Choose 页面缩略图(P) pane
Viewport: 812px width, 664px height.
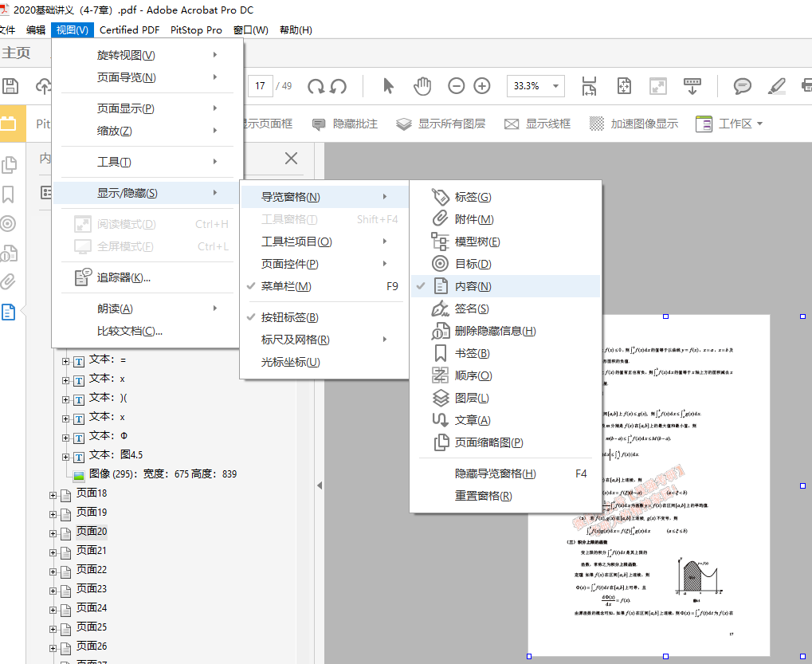506,442
